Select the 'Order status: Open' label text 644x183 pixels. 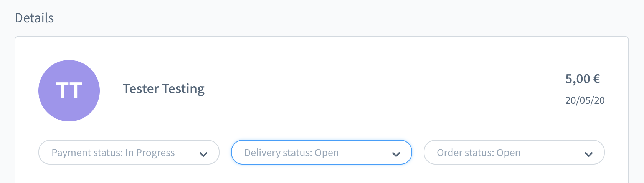(479, 153)
